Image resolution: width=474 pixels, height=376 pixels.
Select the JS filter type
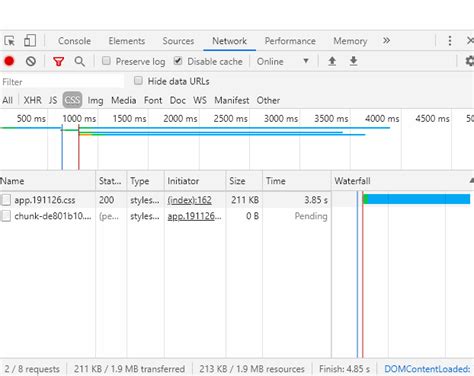(53, 100)
